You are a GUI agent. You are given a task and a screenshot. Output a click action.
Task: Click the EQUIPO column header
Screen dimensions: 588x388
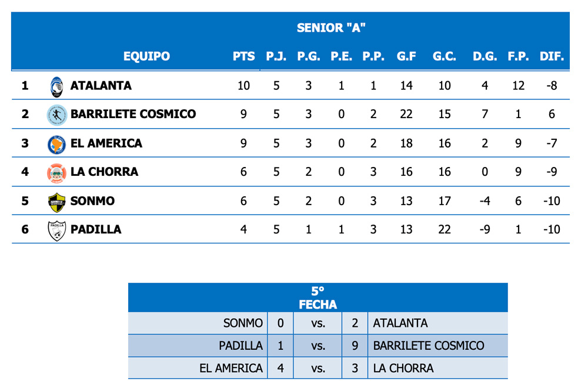(146, 57)
